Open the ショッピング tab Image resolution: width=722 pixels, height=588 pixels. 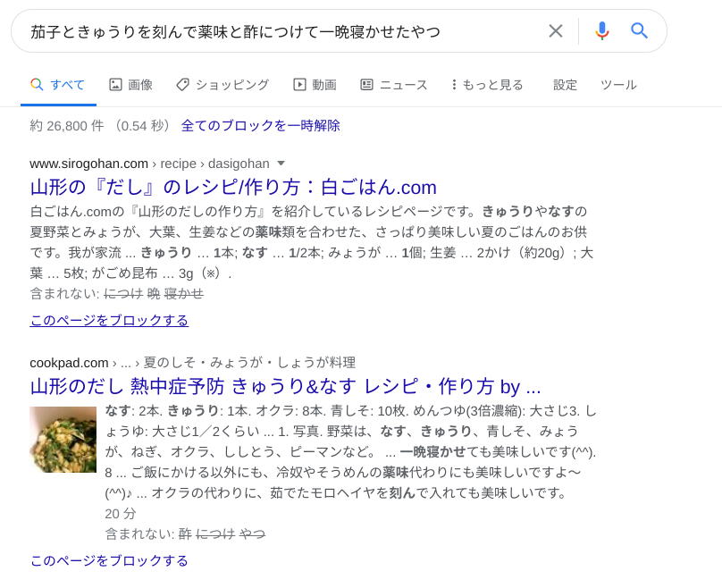point(231,85)
